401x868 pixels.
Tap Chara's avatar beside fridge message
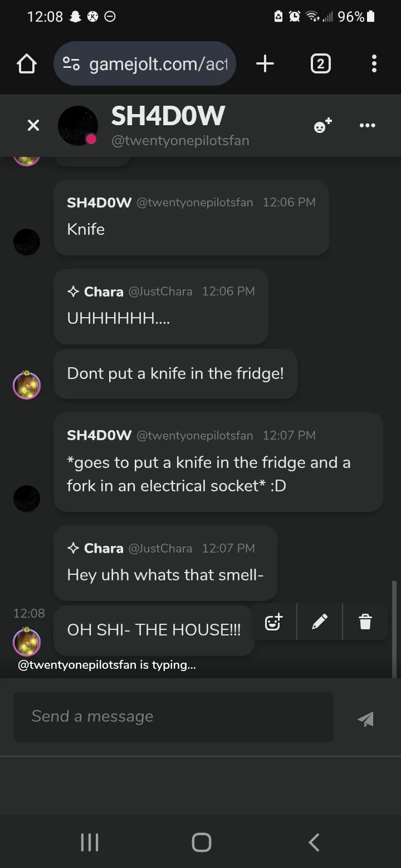click(x=27, y=384)
